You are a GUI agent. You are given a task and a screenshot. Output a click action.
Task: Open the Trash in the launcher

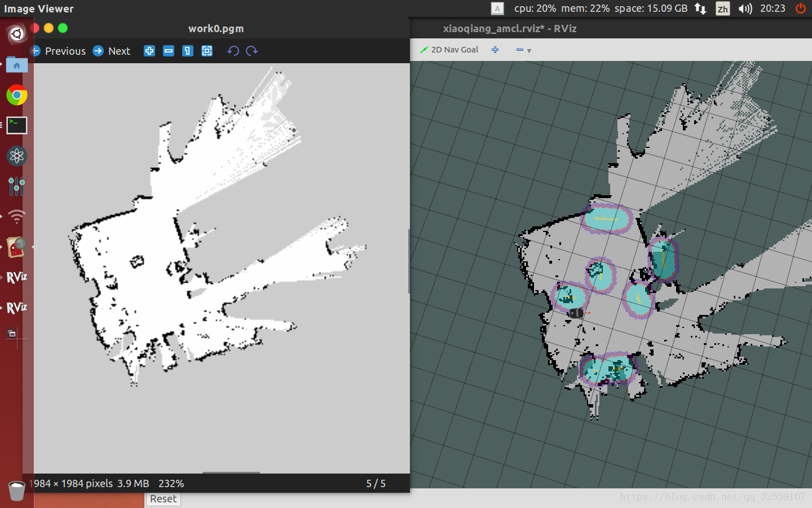coord(17,491)
